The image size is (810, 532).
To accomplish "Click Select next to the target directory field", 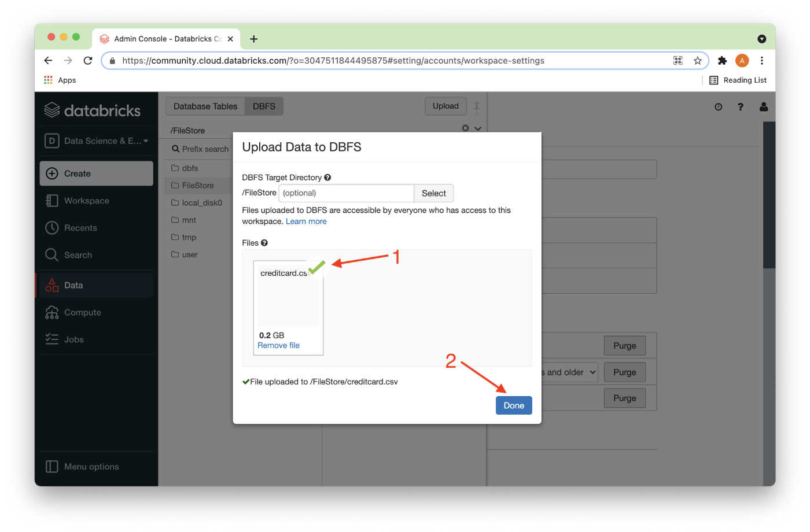I will [x=434, y=193].
